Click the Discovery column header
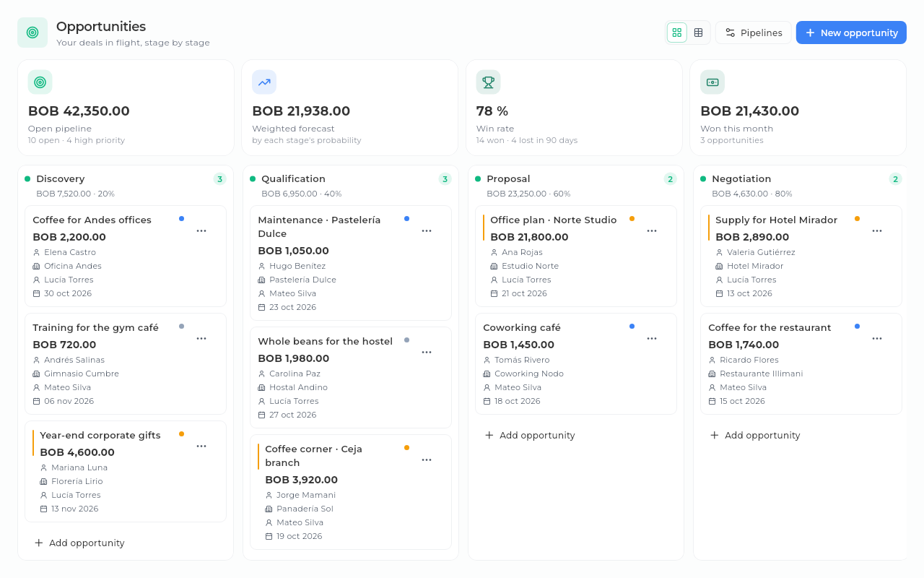This screenshot has width=924, height=578. pyautogui.click(x=60, y=178)
